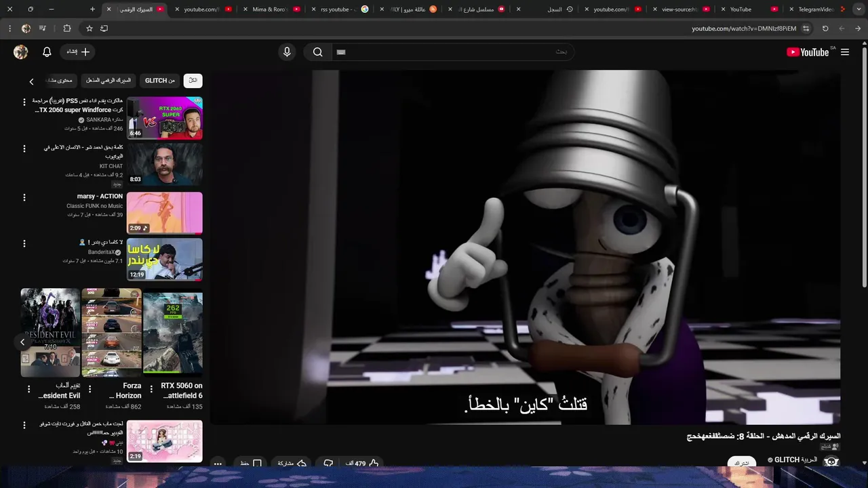
Task: Click the Share (مشاركة) button
Action: [292, 464]
